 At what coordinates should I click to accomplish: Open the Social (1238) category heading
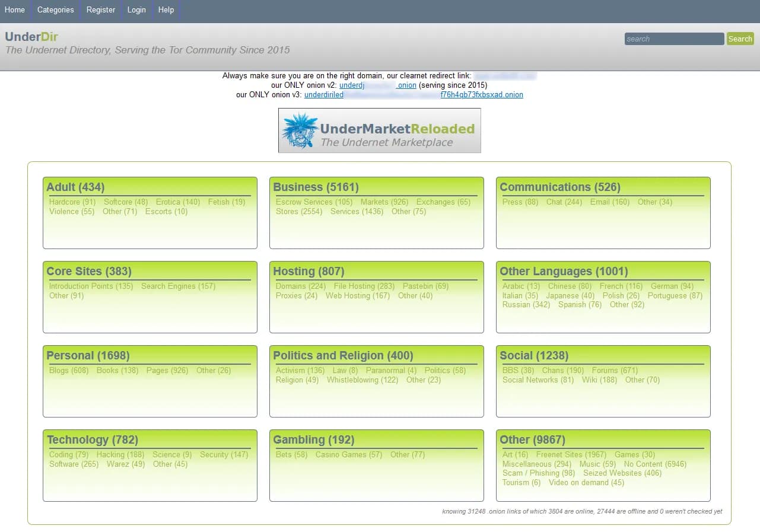(534, 356)
